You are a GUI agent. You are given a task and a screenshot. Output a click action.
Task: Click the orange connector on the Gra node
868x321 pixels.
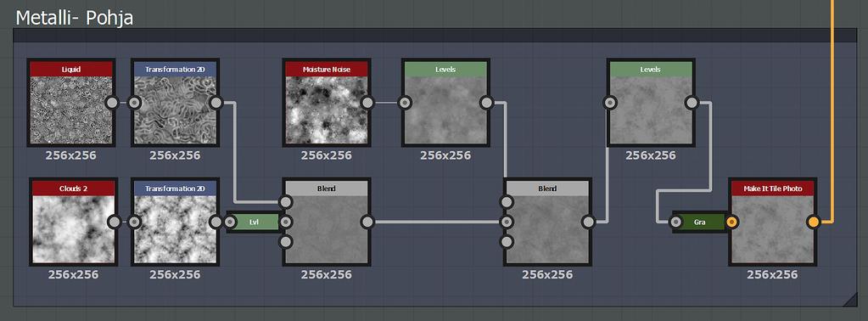732,222
